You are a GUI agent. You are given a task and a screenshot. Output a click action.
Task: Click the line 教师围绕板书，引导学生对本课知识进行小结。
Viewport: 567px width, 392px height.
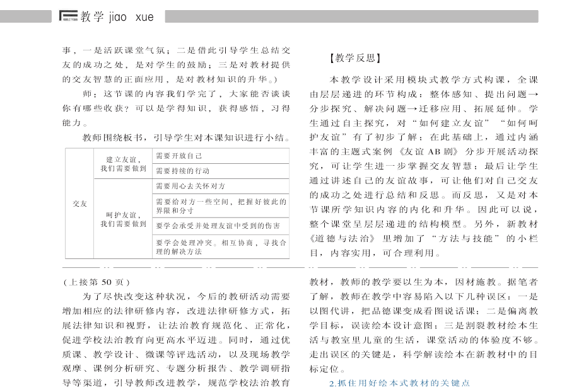[186, 137]
